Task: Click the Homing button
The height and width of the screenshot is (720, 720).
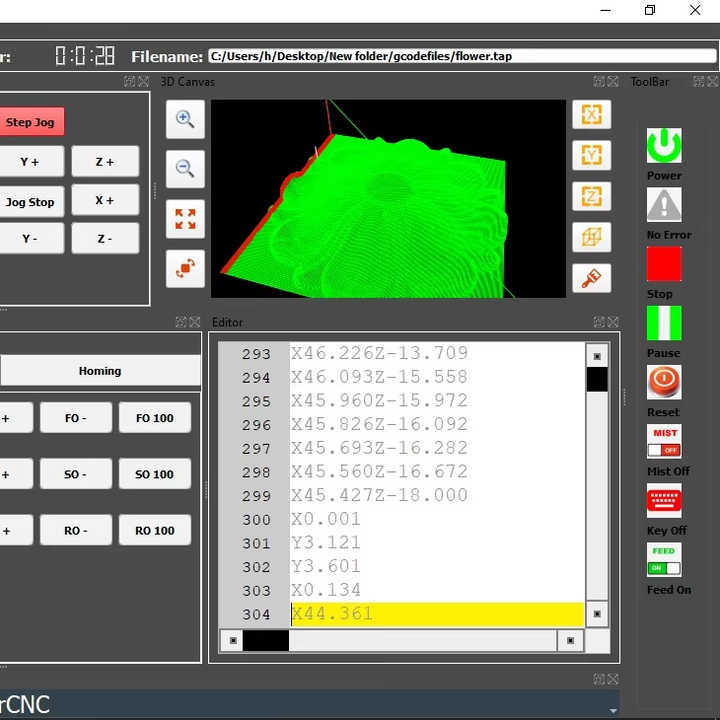Action: [100, 370]
